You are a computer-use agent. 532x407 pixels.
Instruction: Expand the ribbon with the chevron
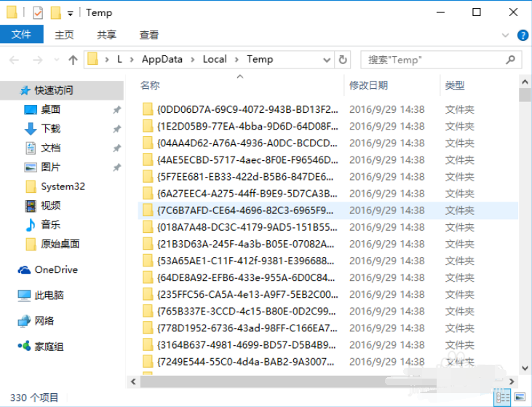[505, 35]
